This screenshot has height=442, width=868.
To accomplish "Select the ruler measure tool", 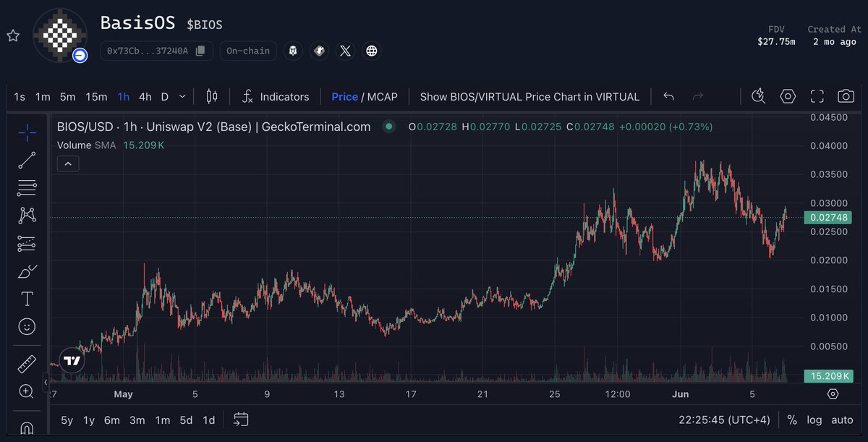I will (27, 364).
